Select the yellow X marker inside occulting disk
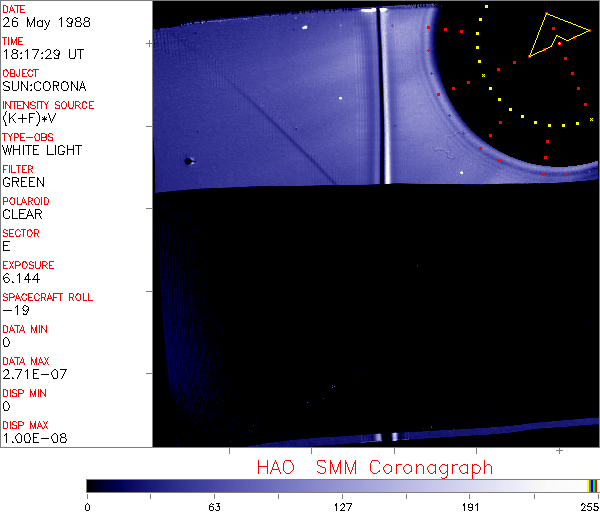 tap(482, 75)
